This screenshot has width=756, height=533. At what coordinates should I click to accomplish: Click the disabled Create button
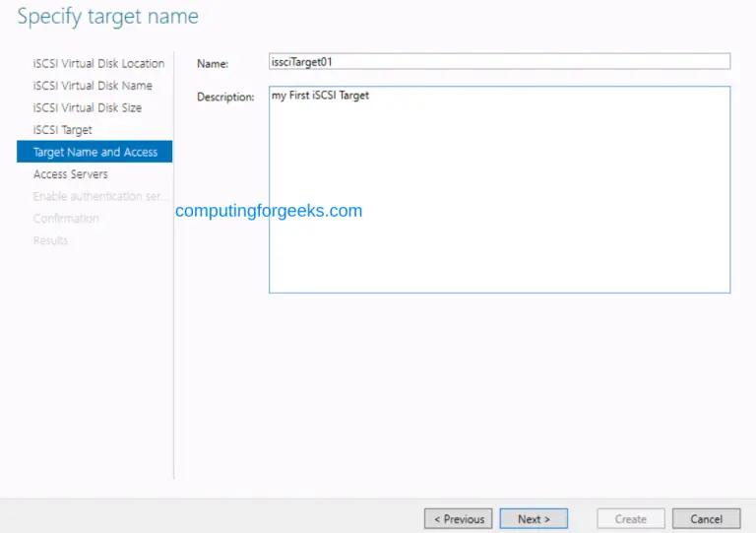[631, 519]
